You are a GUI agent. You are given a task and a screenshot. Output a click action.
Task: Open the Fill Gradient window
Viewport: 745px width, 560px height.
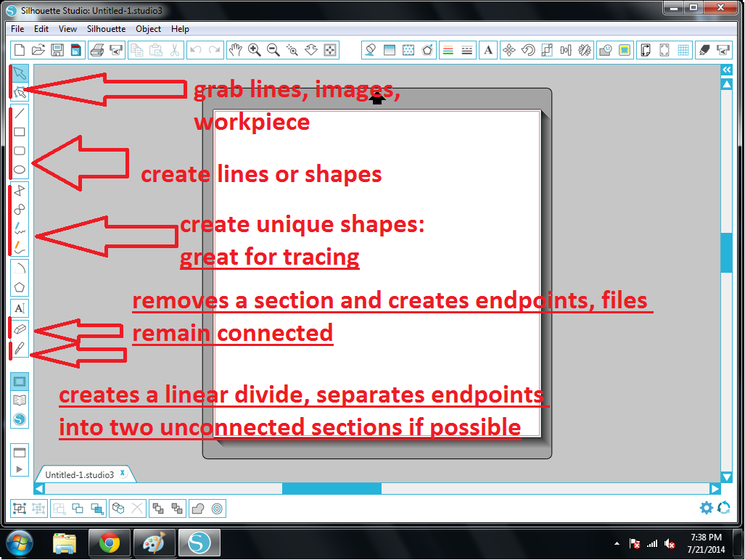389,50
